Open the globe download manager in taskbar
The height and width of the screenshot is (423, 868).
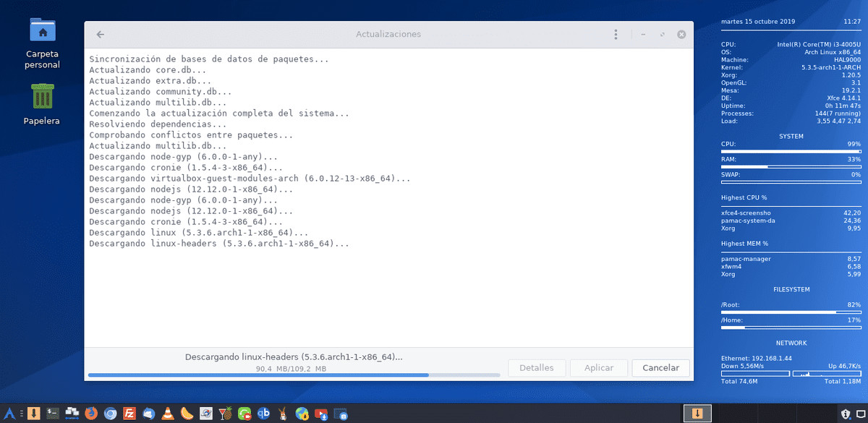click(x=302, y=414)
